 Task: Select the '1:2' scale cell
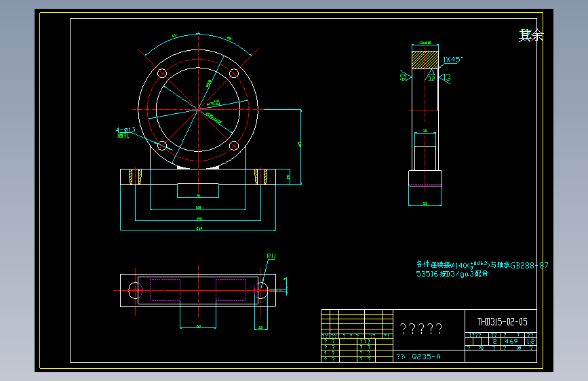530,341
